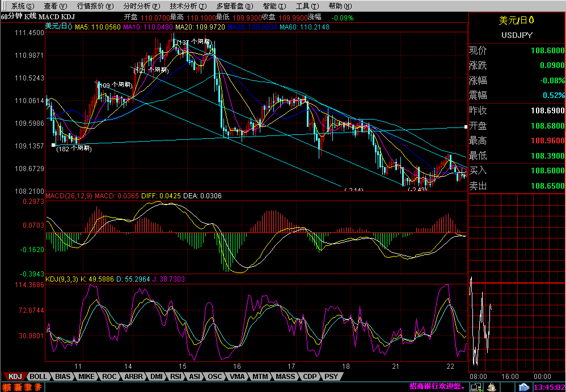Click the white square handle at trendline right end

(x=466, y=126)
